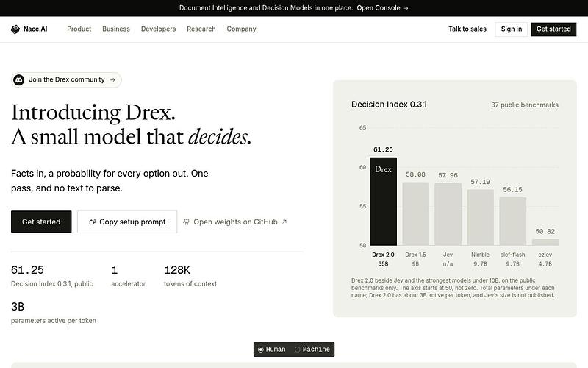588x368 pixels.
Task: Click the Drex 2.0 axis label
Action: tap(383, 255)
